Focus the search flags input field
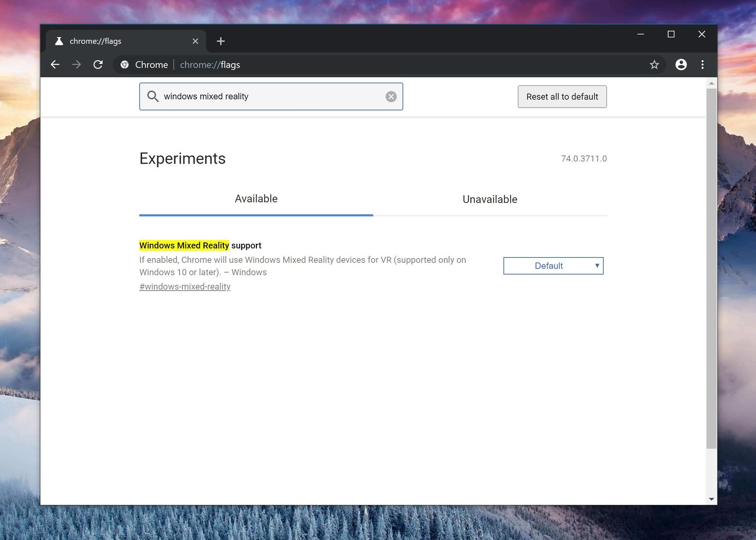 click(271, 96)
